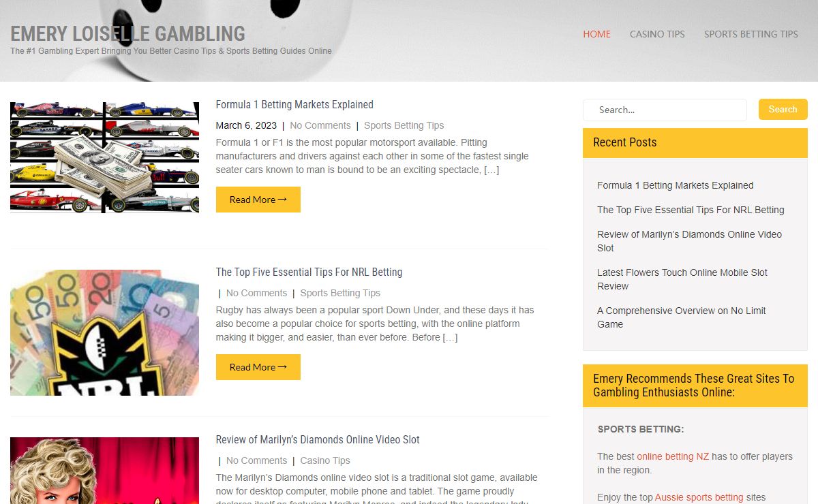Follow the online betting NZ link

[673, 456]
